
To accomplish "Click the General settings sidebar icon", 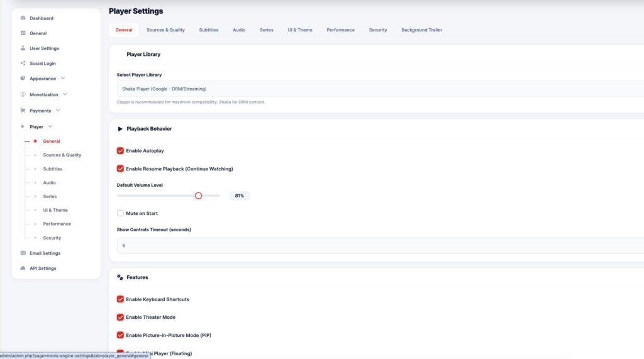I will click(x=23, y=33).
